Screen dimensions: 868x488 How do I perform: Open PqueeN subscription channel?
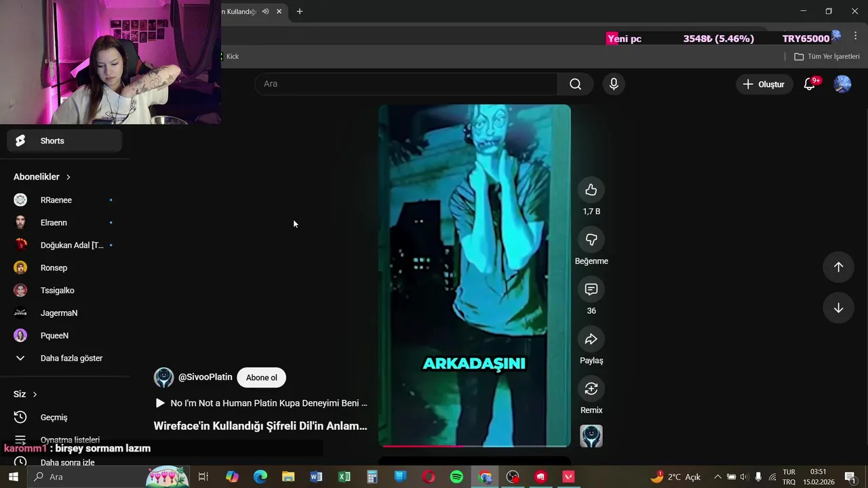click(x=64, y=335)
